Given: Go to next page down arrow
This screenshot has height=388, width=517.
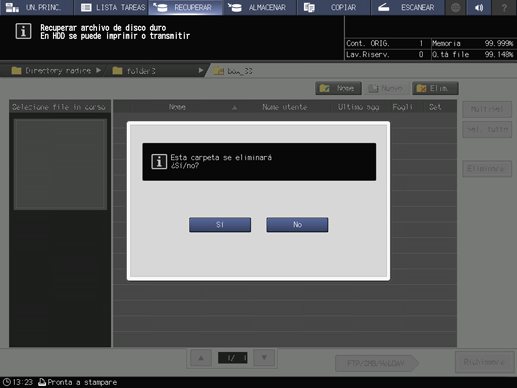Looking at the screenshot, I should pyautogui.click(x=264, y=358).
